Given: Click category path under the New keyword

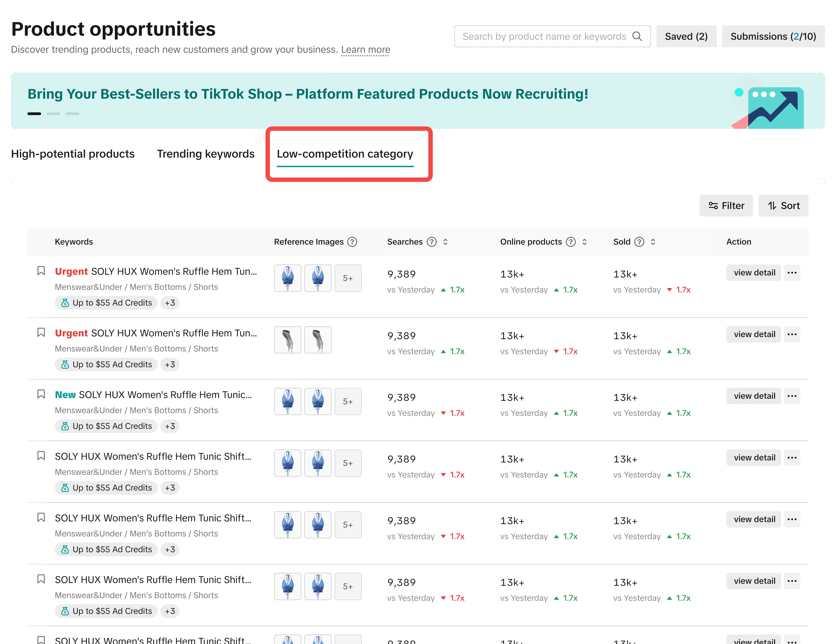Looking at the screenshot, I should click(x=136, y=410).
